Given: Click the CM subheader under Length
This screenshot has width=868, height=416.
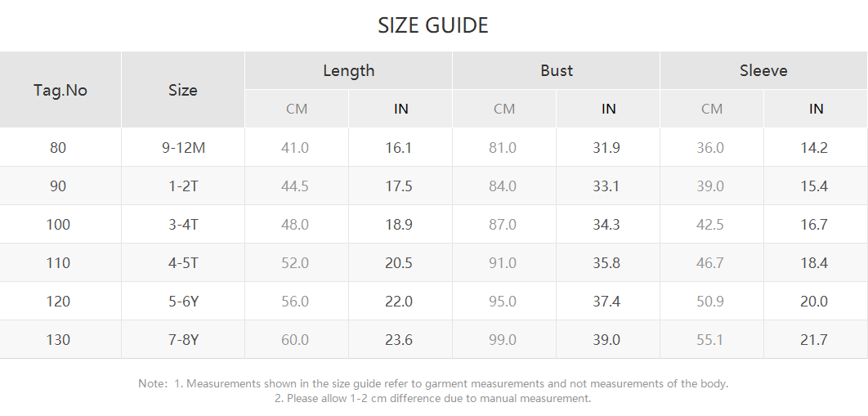Looking at the screenshot, I should pos(297,109).
